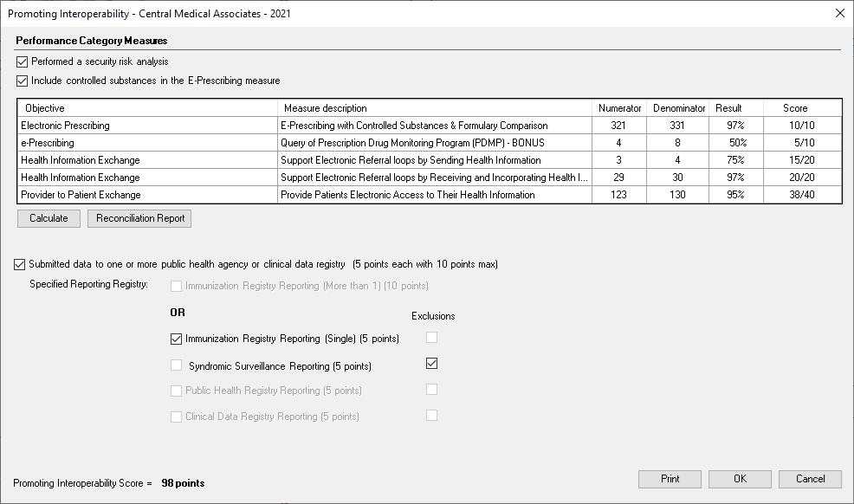Viewport: 854px width, 504px height.
Task: Click the Result column header
Action: [736, 107]
